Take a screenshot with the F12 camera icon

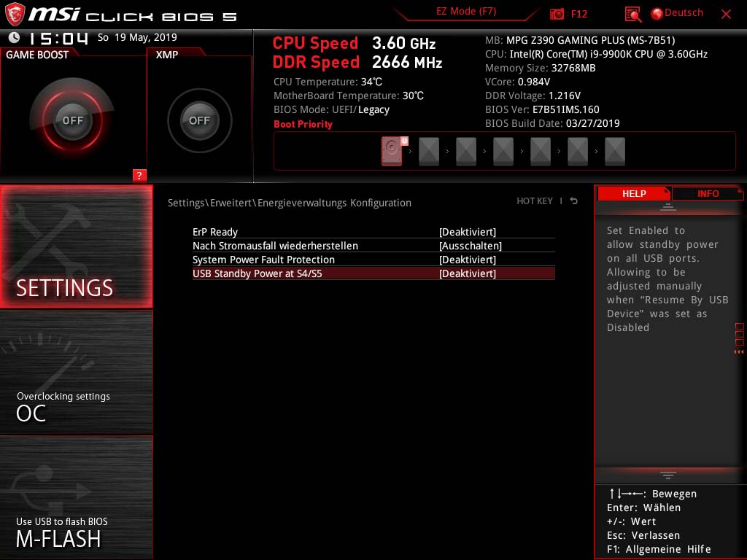point(557,14)
